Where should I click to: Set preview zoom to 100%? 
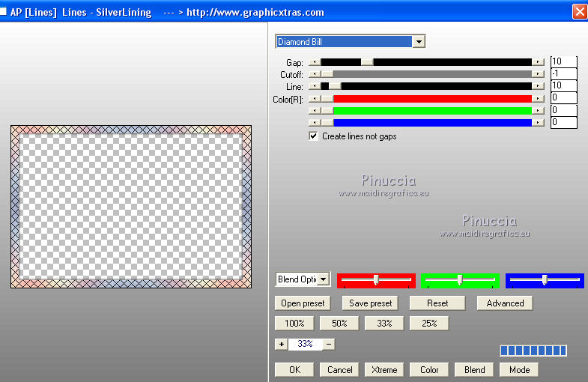(294, 323)
